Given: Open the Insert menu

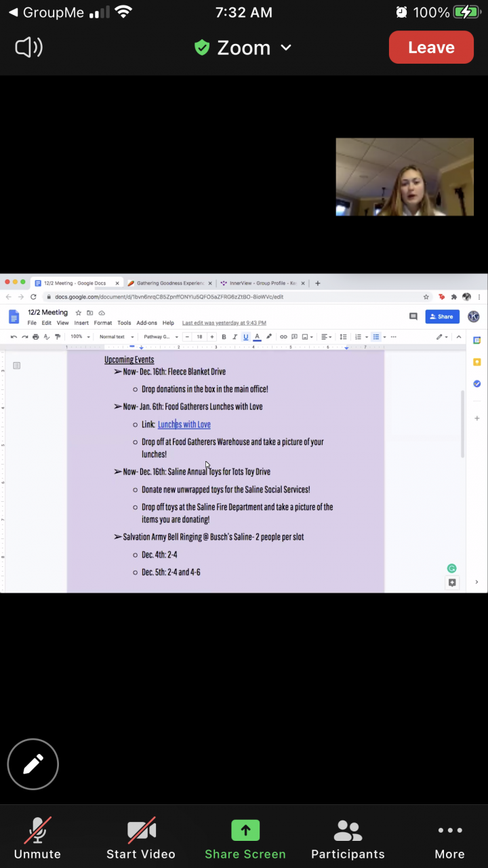Looking at the screenshot, I should pyautogui.click(x=81, y=323).
